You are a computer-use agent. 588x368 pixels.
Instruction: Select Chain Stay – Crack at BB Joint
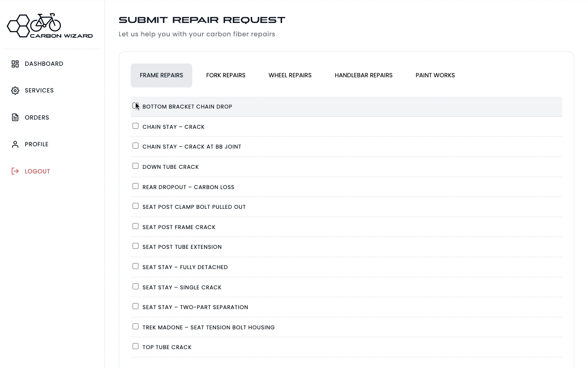135,145
